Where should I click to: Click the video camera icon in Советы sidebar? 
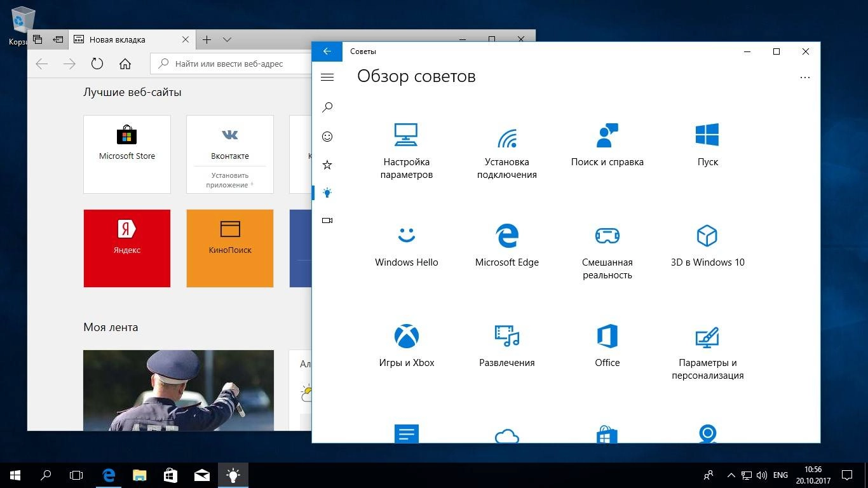click(327, 220)
